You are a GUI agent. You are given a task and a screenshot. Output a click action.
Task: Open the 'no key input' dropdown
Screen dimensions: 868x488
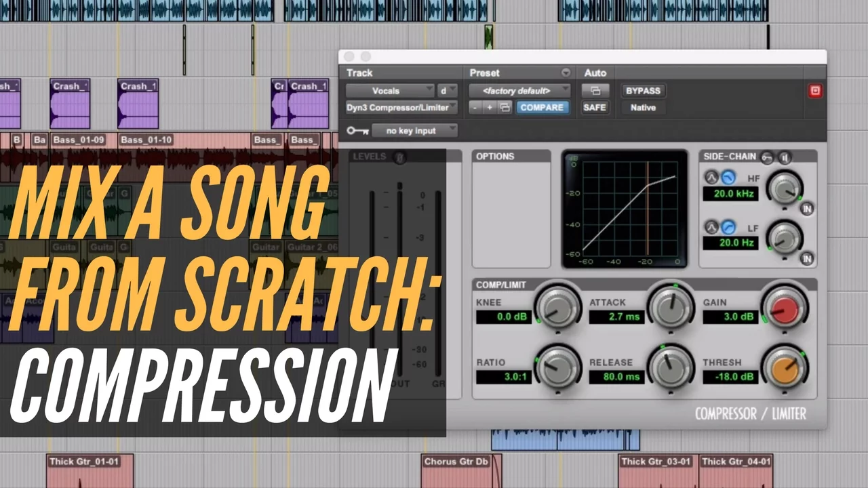[414, 131]
